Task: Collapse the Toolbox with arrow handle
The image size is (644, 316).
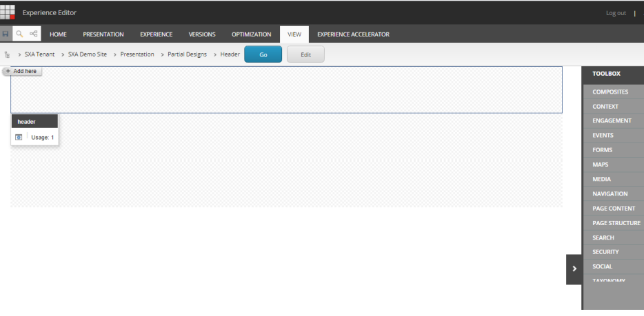Action: pos(574,268)
